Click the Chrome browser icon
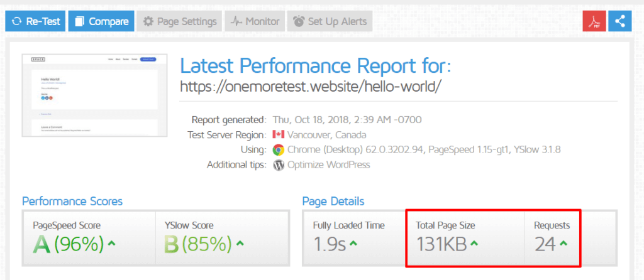 (x=279, y=150)
